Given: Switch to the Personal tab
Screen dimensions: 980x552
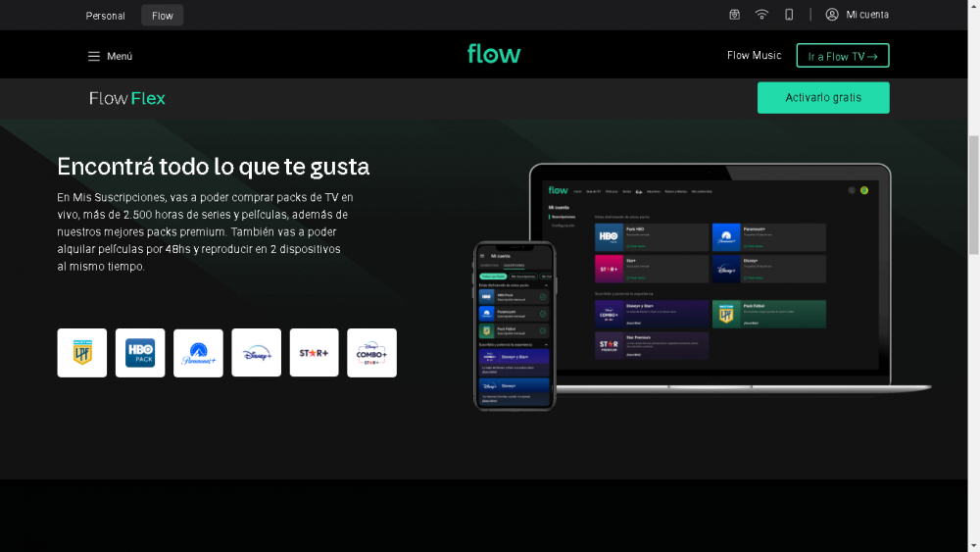Looking at the screenshot, I should click(x=106, y=16).
